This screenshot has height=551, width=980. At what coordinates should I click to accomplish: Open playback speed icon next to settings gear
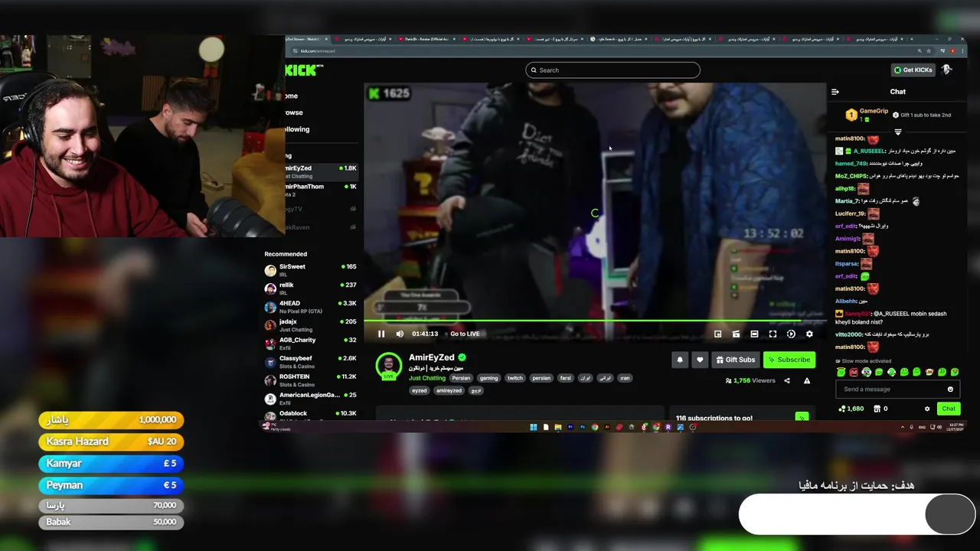coord(791,334)
